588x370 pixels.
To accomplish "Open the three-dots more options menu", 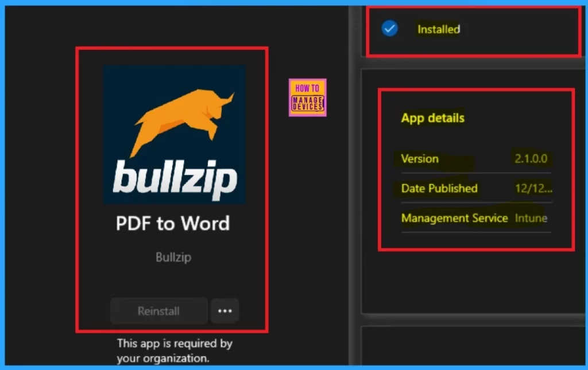I will pos(225,311).
